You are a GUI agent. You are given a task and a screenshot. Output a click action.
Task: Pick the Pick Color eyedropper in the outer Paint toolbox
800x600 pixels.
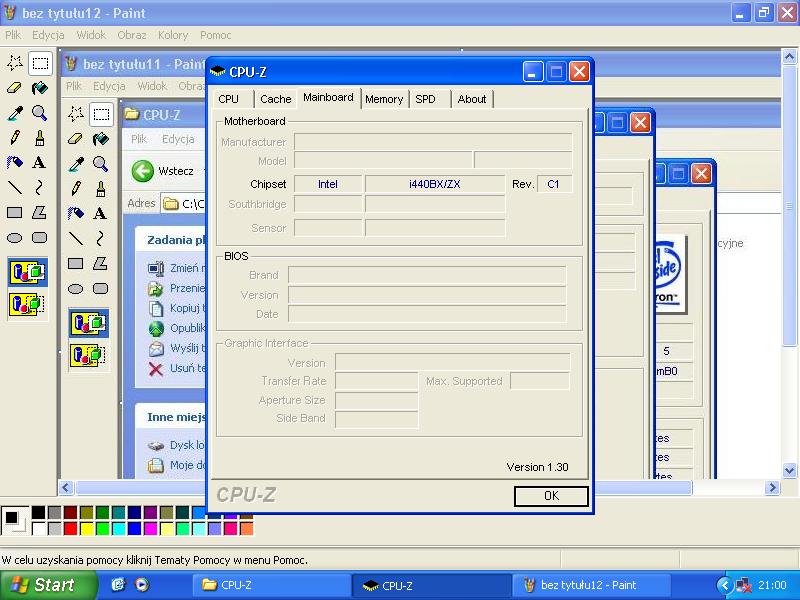(15, 113)
